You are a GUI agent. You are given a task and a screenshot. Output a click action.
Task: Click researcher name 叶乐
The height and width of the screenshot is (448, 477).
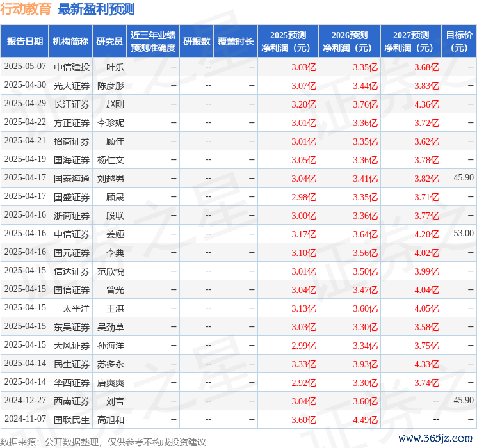115,67
